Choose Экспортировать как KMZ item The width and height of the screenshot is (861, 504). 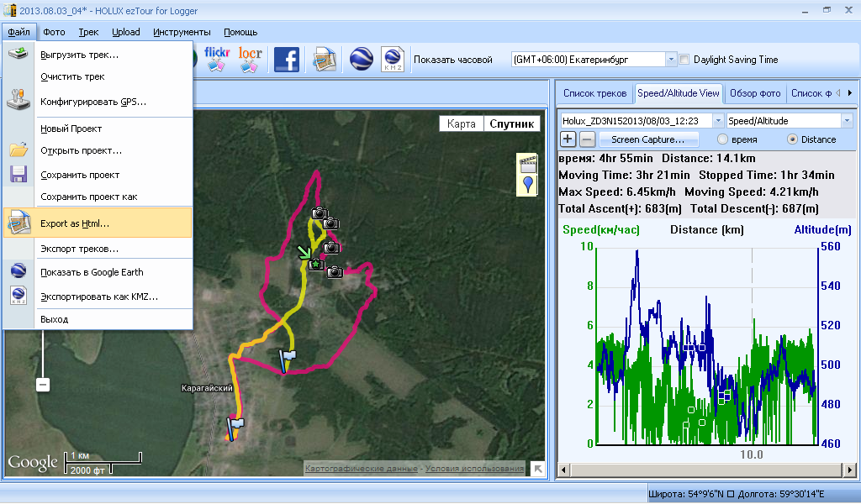click(98, 297)
